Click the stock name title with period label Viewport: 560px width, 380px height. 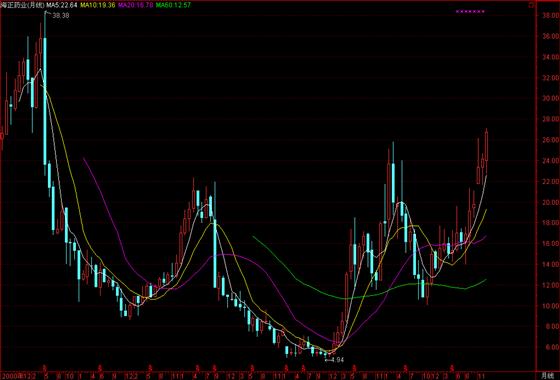[22, 5]
